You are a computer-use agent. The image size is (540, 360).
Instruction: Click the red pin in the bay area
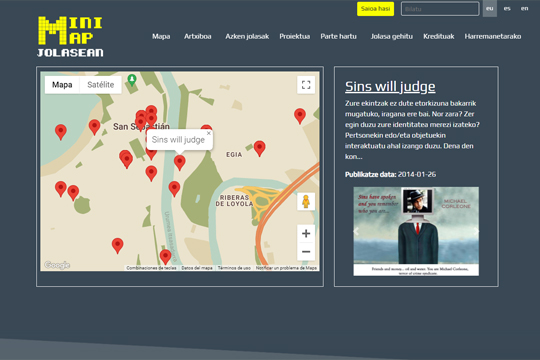point(61,132)
